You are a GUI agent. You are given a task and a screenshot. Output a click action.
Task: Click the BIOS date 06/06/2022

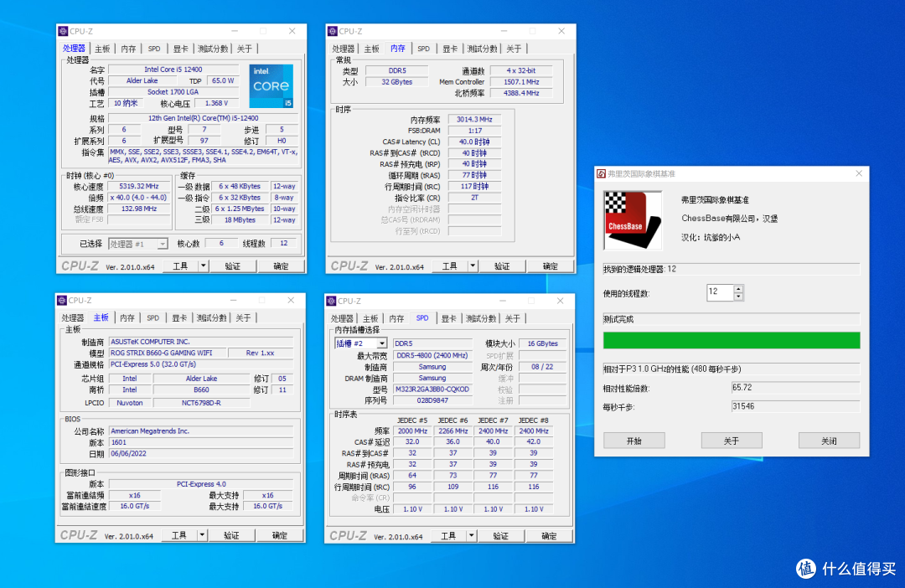(x=201, y=453)
